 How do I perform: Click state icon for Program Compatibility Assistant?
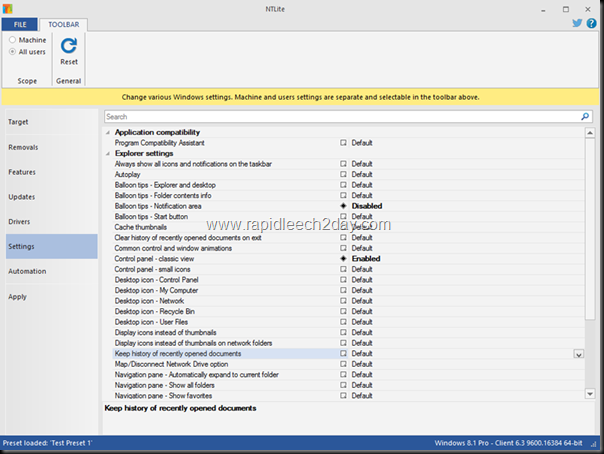tap(343, 143)
